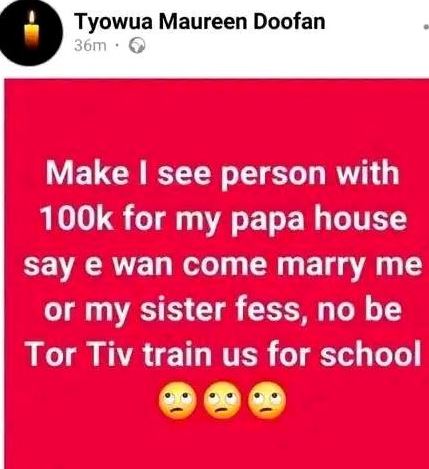
Task: Select the line '100k for my papa house'
Action: [224, 219]
